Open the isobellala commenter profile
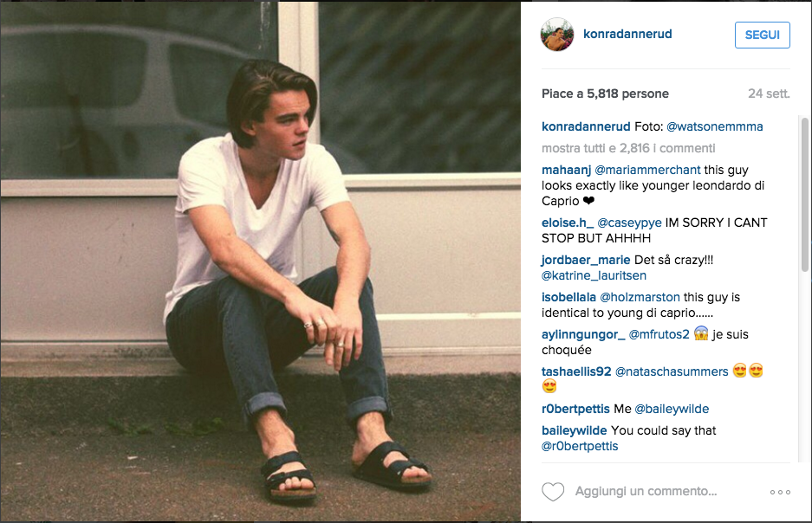The height and width of the screenshot is (523, 812). point(568,298)
